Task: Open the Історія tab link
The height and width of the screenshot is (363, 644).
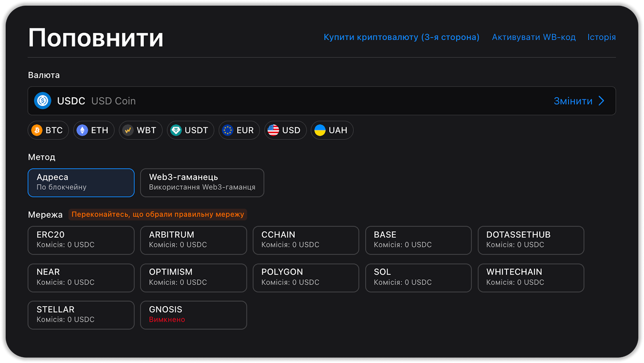Action: tap(601, 37)
